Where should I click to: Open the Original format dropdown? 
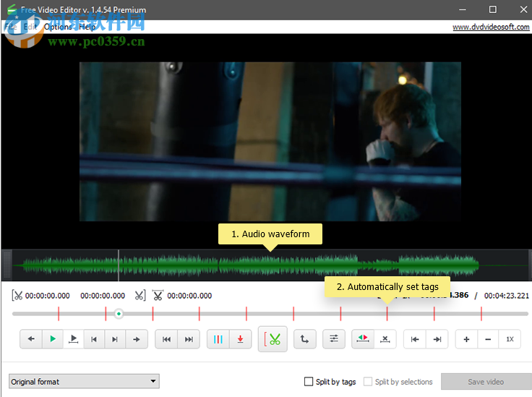(84, 381)
